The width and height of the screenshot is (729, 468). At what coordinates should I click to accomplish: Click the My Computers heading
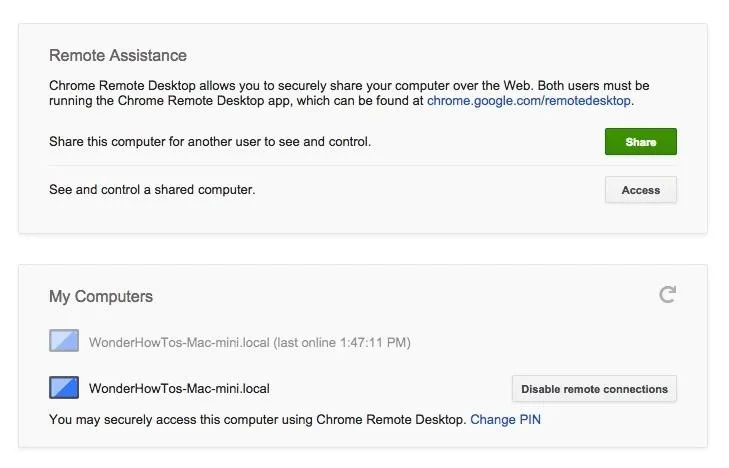(101, 297)
